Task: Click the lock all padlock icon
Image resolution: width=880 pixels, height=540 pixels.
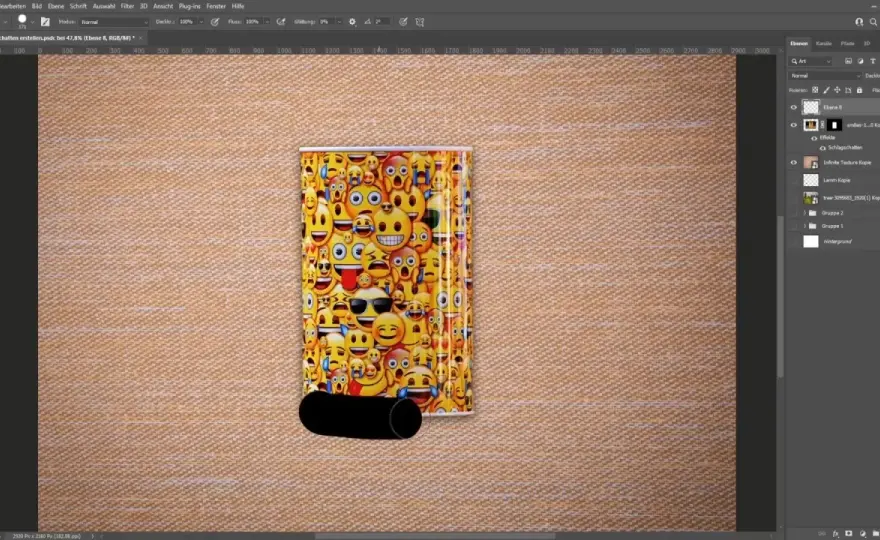Action: [859, 90]
